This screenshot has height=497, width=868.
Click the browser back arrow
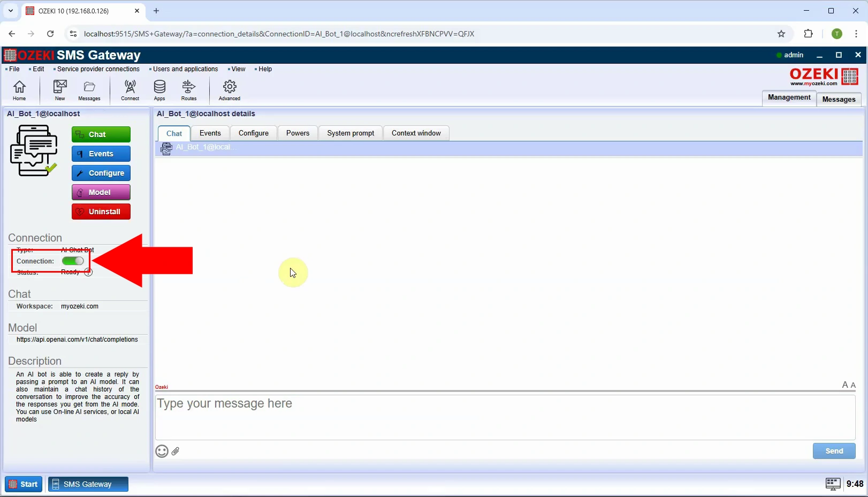click(12, 34)
